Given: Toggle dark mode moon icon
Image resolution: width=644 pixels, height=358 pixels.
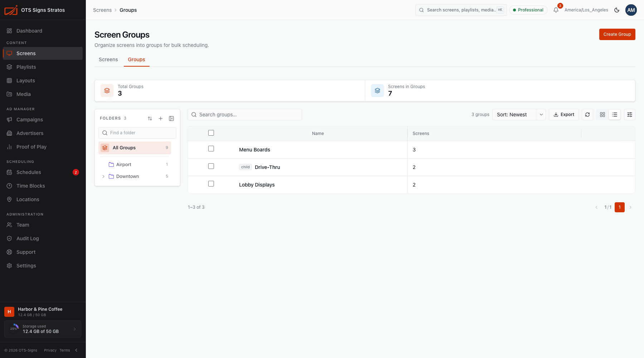Looking at the screenshot, I should click(x=617, y=10).
